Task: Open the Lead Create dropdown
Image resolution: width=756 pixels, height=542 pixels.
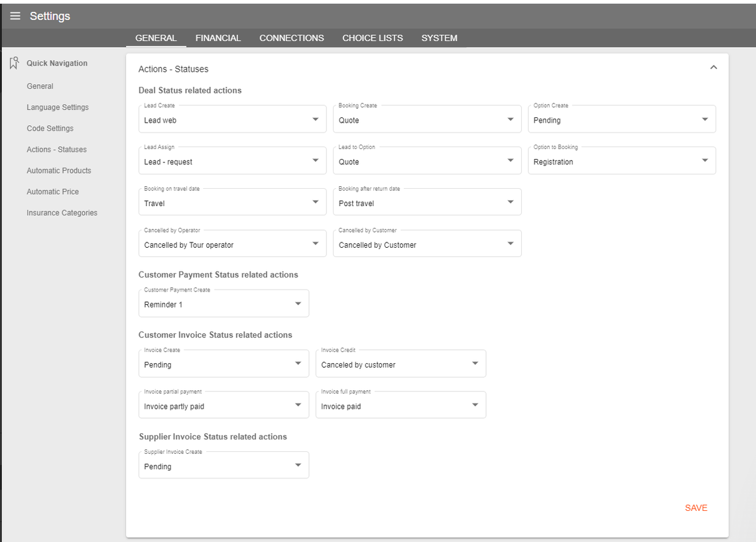Action: [x=232, y=119]
